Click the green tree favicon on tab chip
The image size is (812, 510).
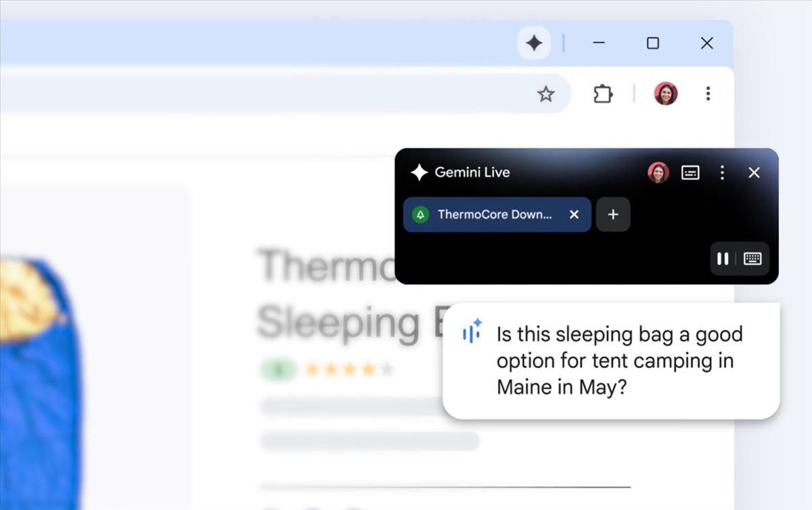coord(421,214)
